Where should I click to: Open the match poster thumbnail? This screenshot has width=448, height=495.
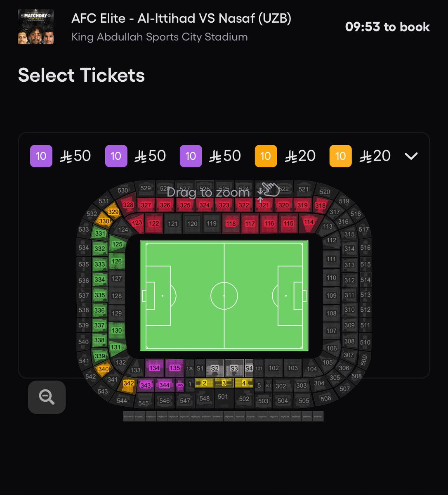pos(35,27)
